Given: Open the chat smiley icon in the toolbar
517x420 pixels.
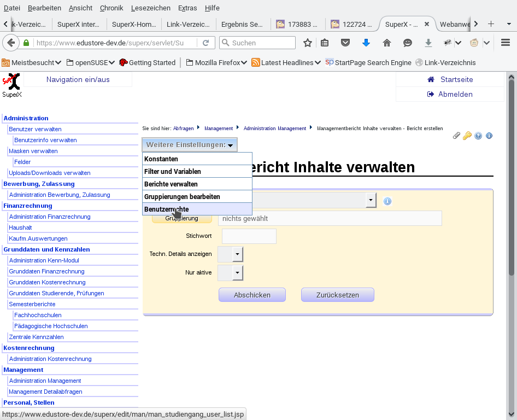Looking at the screenshot, I should coord(408,43).
